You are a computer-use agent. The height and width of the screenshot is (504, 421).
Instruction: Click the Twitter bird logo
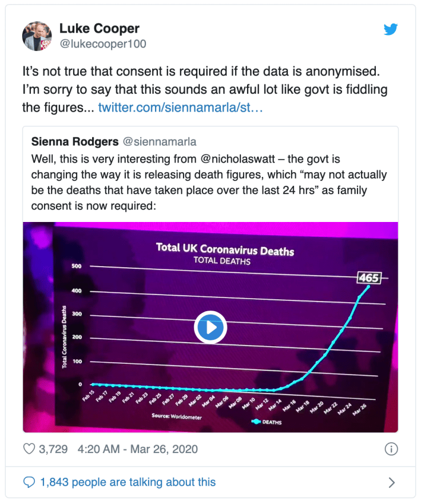coord(391,29)
